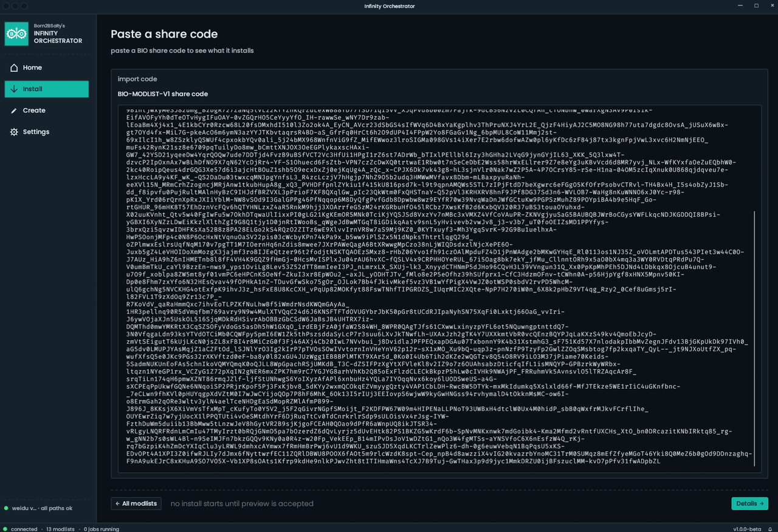The image size is (778, 532).
Task: Click the Create pencil icon
Action: [14, 111]
